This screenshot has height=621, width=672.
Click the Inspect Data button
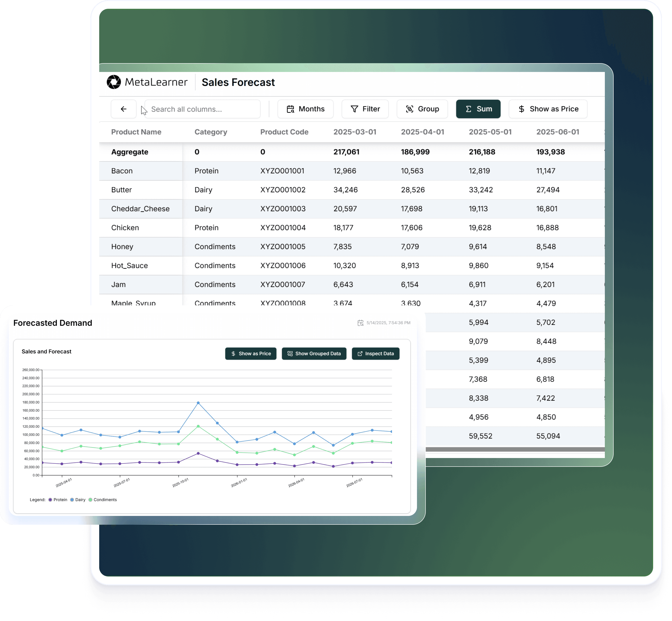tap(376, 354)
